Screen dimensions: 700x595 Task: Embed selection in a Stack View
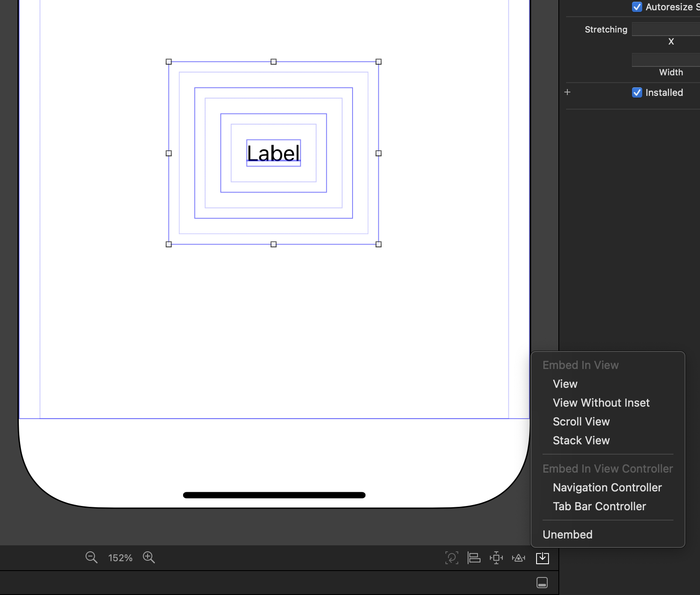pyautogui.click(x=581, y=440)
